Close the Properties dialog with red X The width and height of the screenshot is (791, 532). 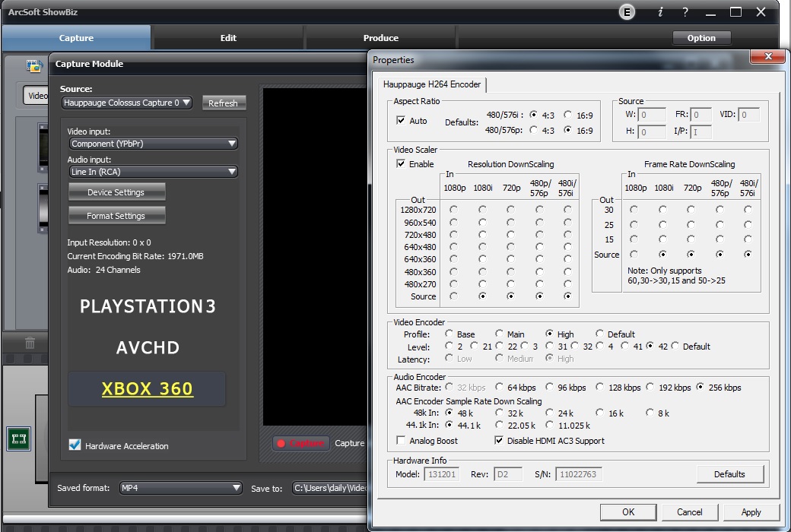click(x=767, y=57)
